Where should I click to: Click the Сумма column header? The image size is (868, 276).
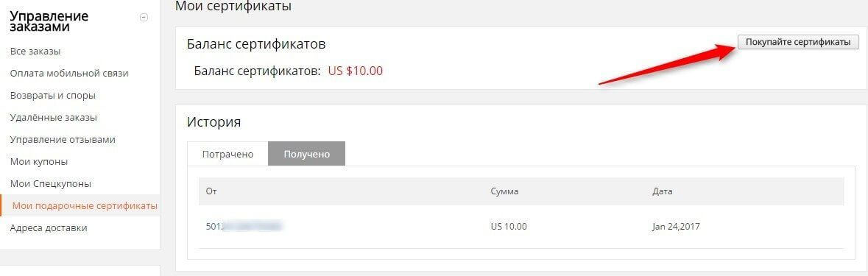pos(504,192)
